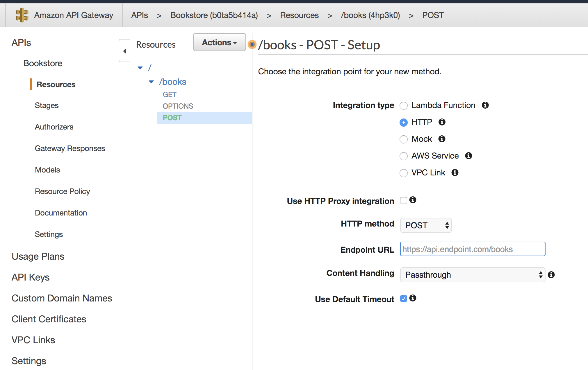Click info icon beside HTTP option
Viewport: 588px width, 370px height.
point(442,122)
